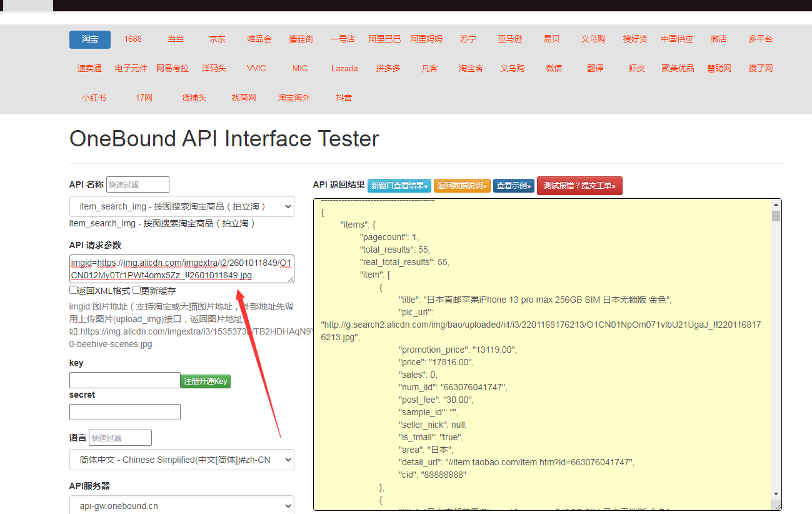This screenshot has height=514, width=812.
Task: Select the 搜好货 tab
Action: (635, 39)
